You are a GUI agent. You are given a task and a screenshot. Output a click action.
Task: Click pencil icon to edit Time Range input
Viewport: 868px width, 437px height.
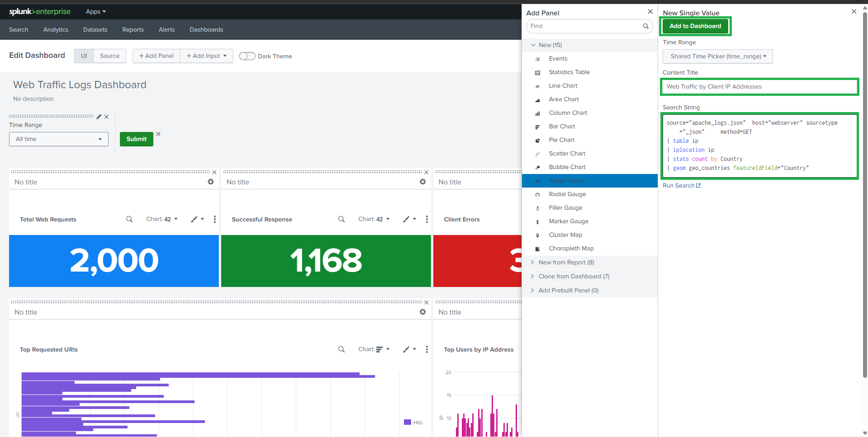[99, 117]
